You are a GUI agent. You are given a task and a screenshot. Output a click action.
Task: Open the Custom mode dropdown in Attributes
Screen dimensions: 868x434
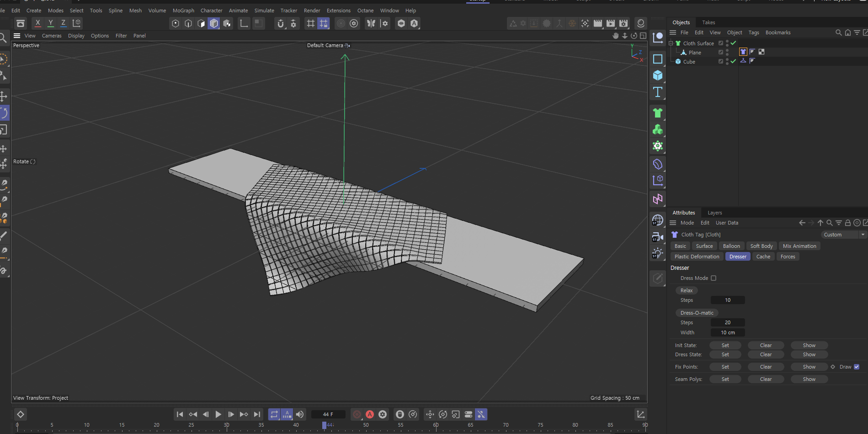pyautogui.click(x=843, y=235)
